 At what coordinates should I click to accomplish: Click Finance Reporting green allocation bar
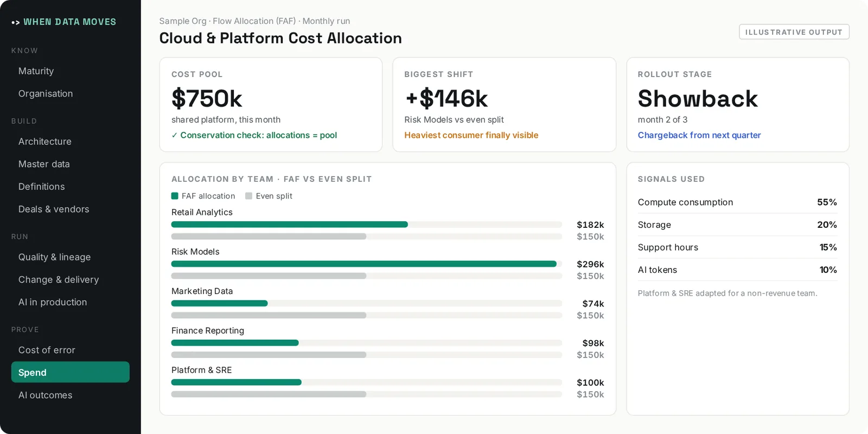pos(235,343)
